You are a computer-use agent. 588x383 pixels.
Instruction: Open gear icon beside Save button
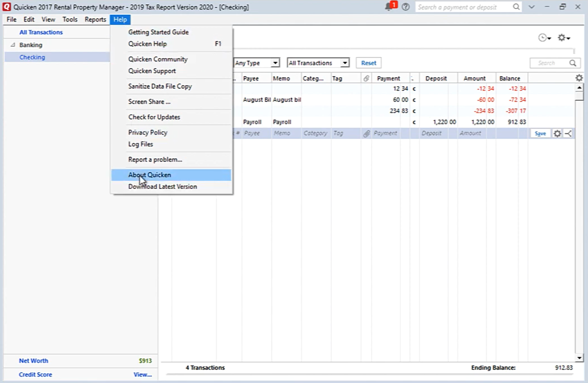coord(557,134)
